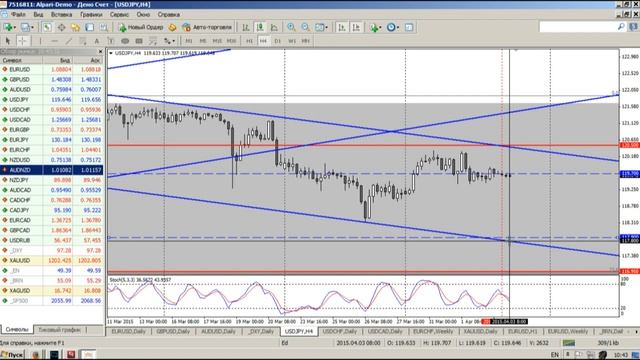Select the crosshair tool

[x=22, y=41]
